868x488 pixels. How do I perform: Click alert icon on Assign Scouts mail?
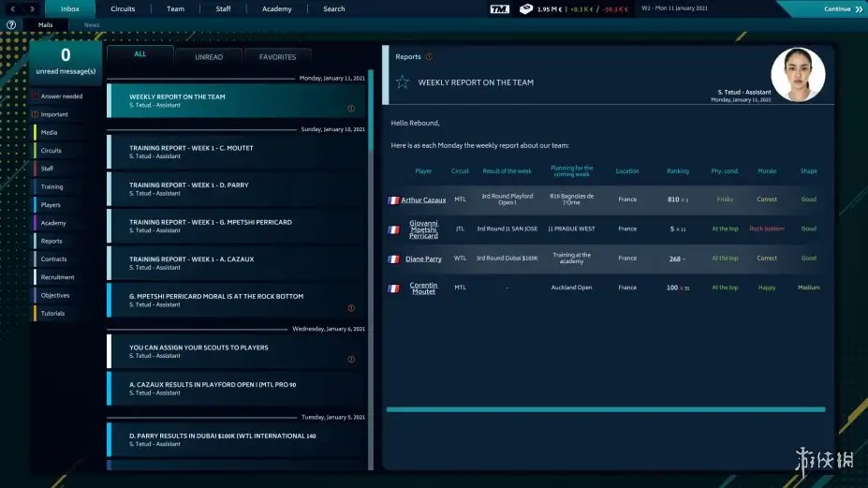point(351,360)
